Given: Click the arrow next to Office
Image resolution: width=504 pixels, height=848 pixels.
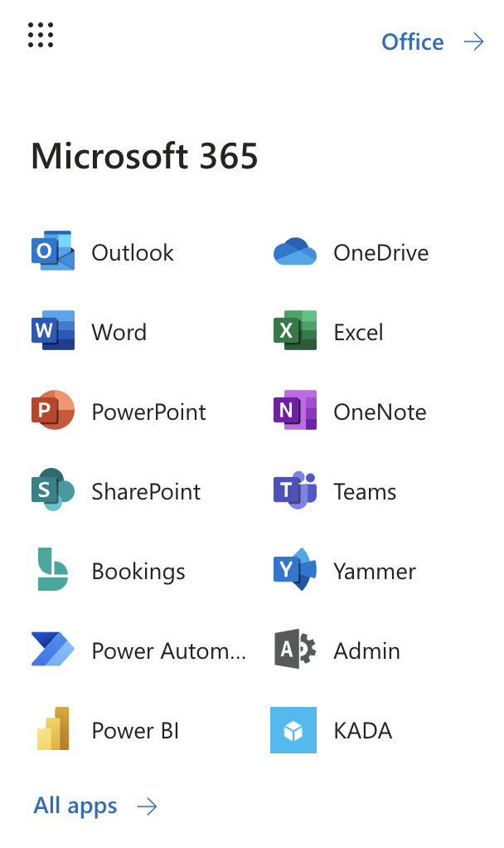Looking at the screenshot, I should click(473, 42).
